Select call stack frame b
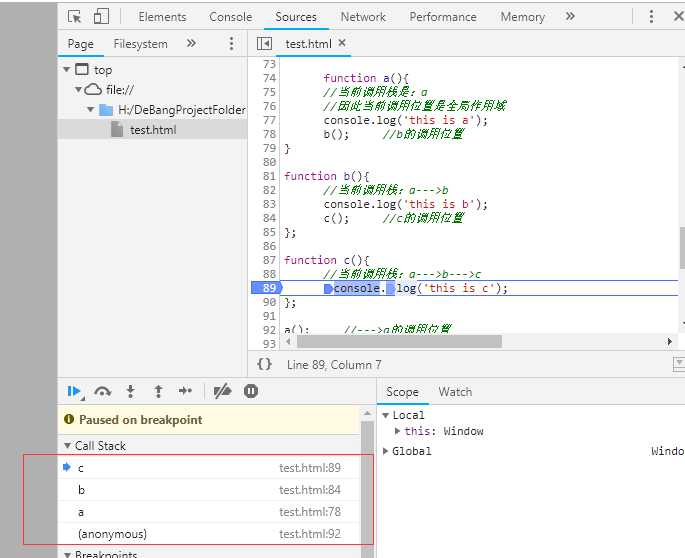The width and height of the screenshot is (685, 558). [x=210, y=490]
